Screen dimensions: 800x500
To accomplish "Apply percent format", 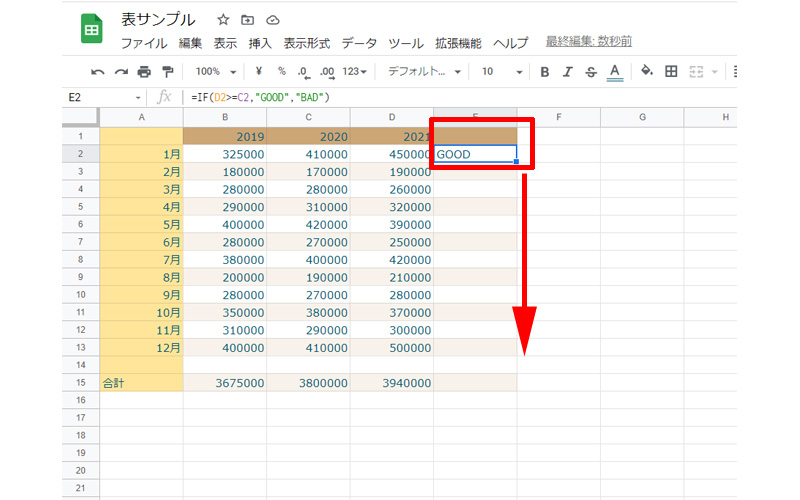I will click(282, 71).
